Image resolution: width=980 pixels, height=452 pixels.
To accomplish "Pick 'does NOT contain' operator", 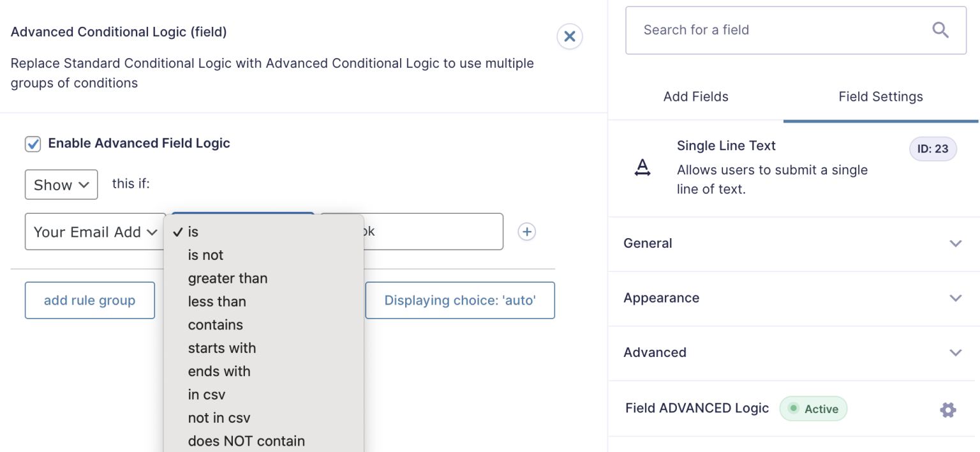I will click(x=246, y=441).
